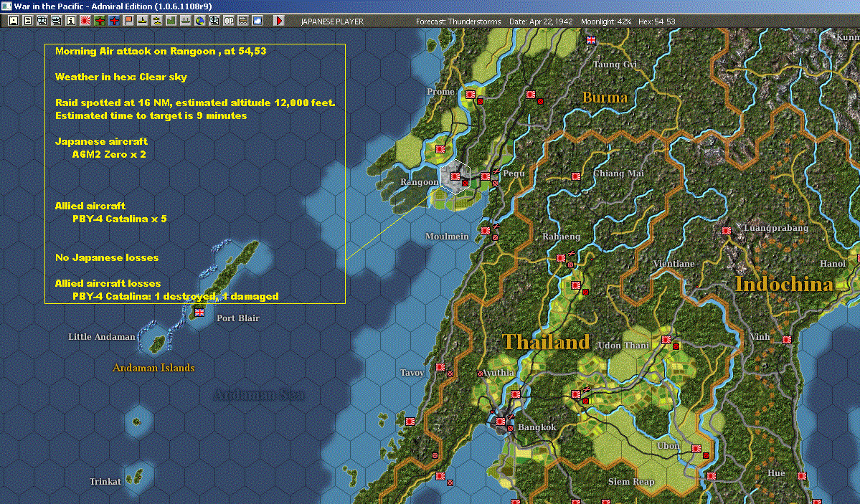Click the 'Thailand' region label on map

pyautogui.click(x=547, y=342)
